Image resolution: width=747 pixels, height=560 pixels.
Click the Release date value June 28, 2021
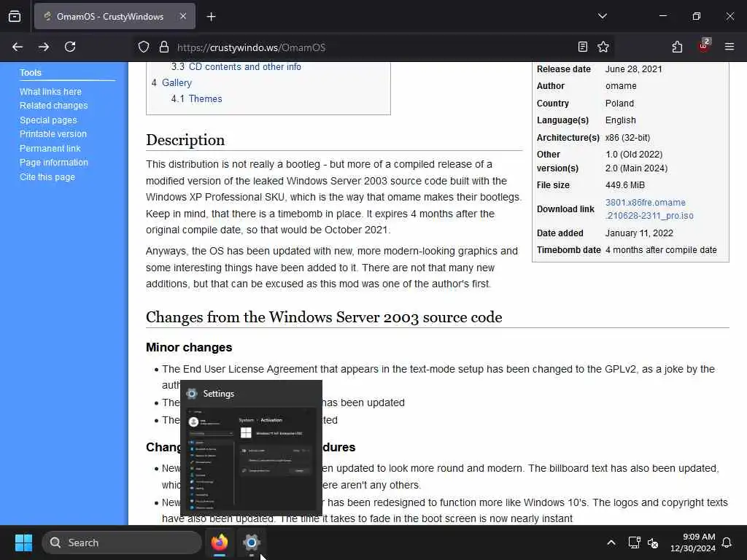(634, 69)
